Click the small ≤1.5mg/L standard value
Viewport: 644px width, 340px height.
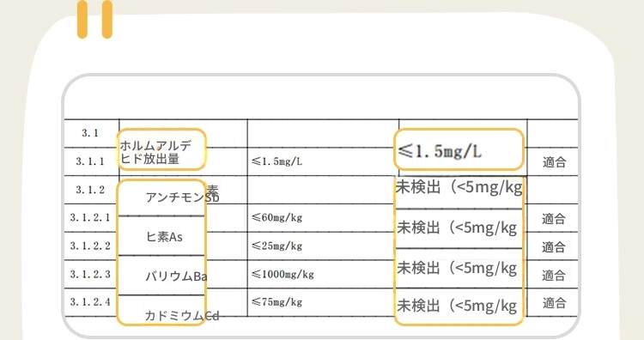276,161
